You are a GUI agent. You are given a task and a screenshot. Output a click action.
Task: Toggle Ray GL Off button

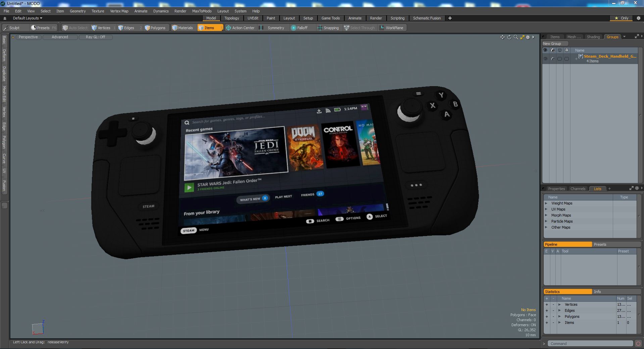click(95, 37)
